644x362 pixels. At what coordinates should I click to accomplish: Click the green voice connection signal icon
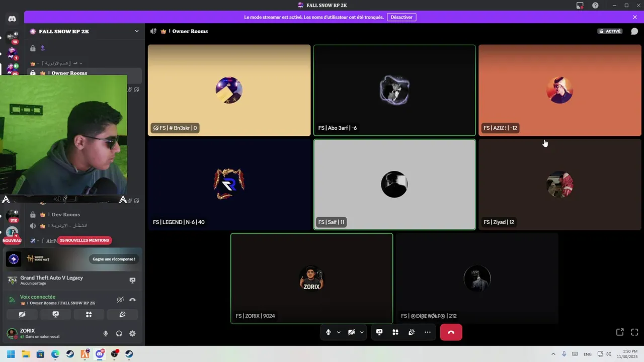click(12, 300)
